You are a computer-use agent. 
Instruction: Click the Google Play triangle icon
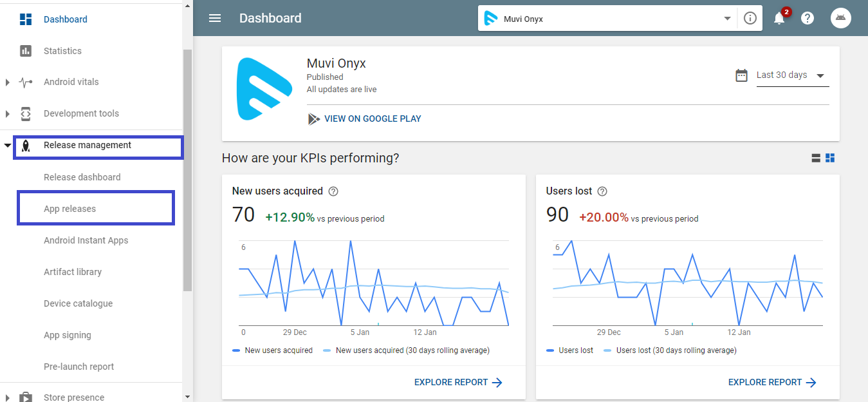tap(314, 119)
